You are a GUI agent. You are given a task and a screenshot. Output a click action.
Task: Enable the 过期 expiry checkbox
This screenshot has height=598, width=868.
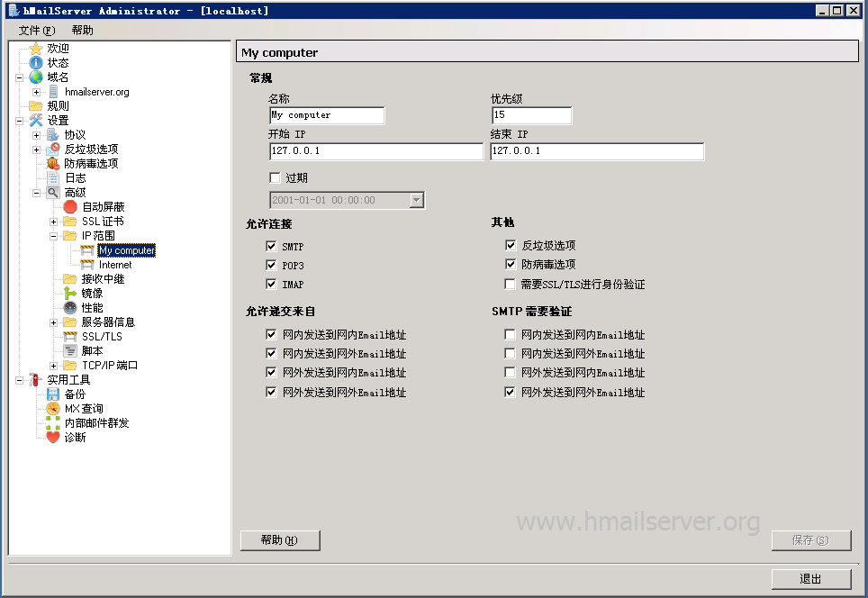275,178
